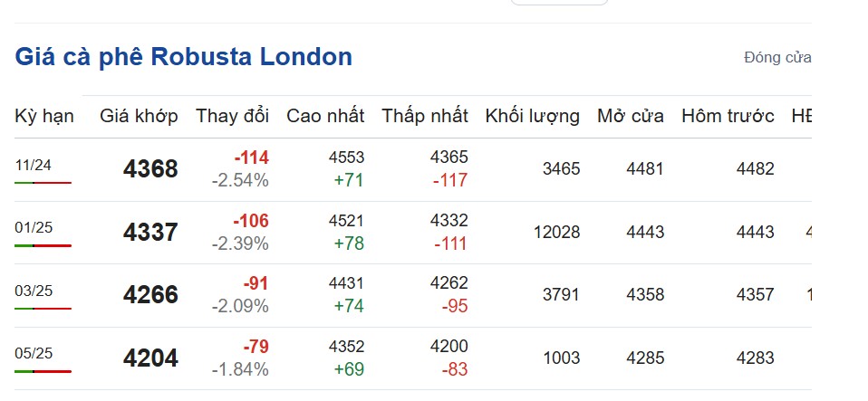Click the Hôm trước column header
The image size is (868, 401).
click(x=728, y=116)
